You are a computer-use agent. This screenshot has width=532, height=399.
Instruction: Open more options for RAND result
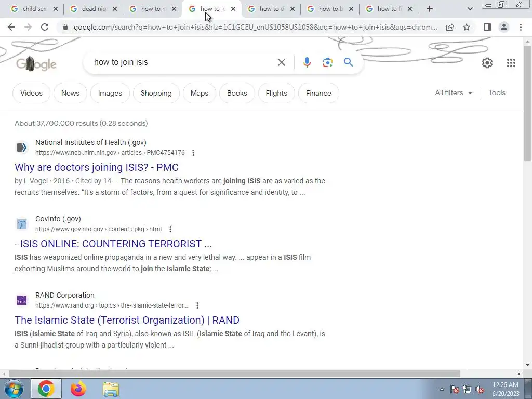pyautogui.click(x=197, y=305)
